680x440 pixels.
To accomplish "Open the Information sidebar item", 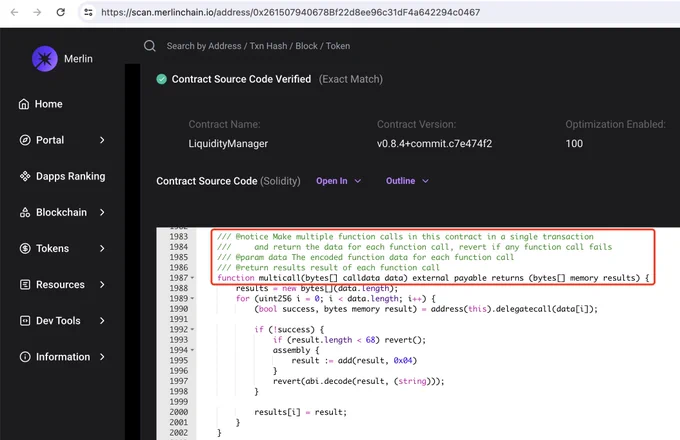I will click(x=63, y=357).
